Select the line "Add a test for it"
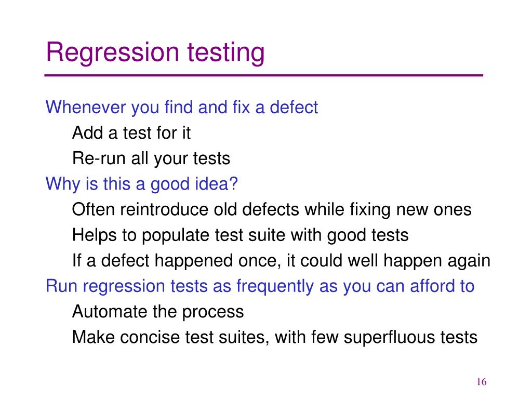The height and width of the screenshot is (399, 532). click(x=131, y=132)
